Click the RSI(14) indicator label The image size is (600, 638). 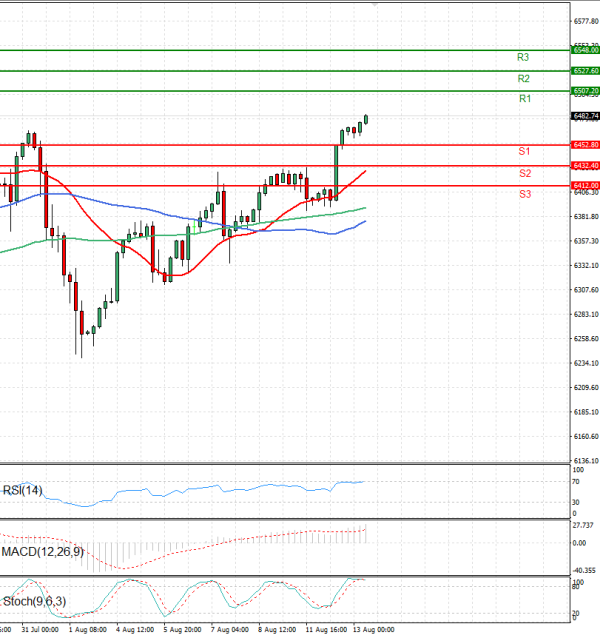[x=22, y=490]
